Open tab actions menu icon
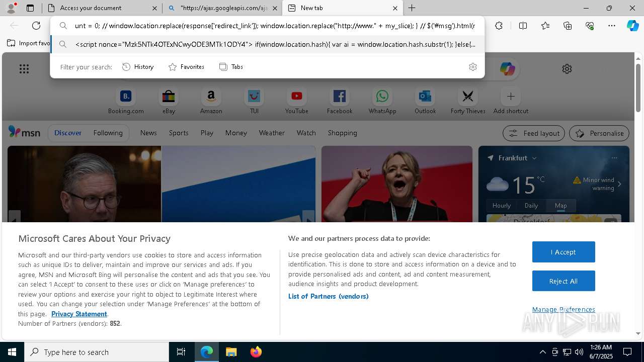Viewport: 644px width, 362px height. 30,8
